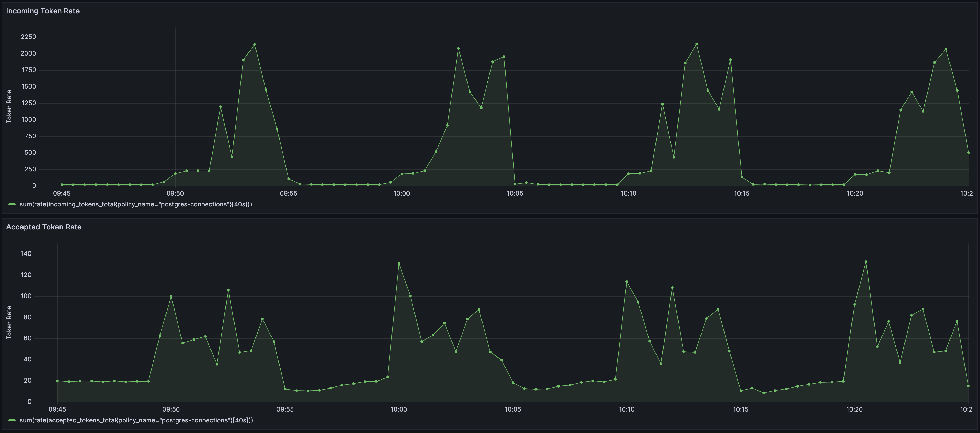Click the 1750 y-axis value on Incoming chart
The width and height of the screenshot is (980, 433).
28,70
